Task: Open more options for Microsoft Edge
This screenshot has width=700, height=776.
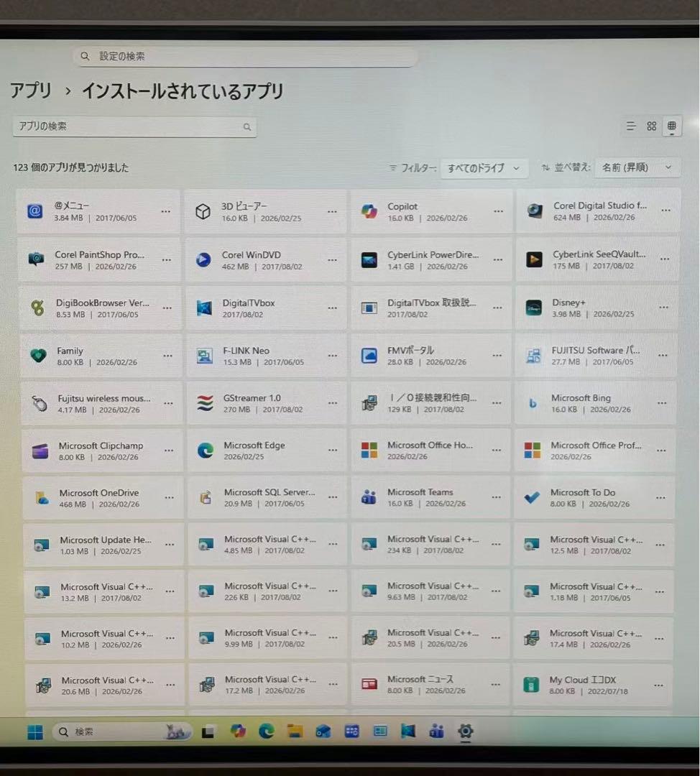Action: [x=333, y=451]
